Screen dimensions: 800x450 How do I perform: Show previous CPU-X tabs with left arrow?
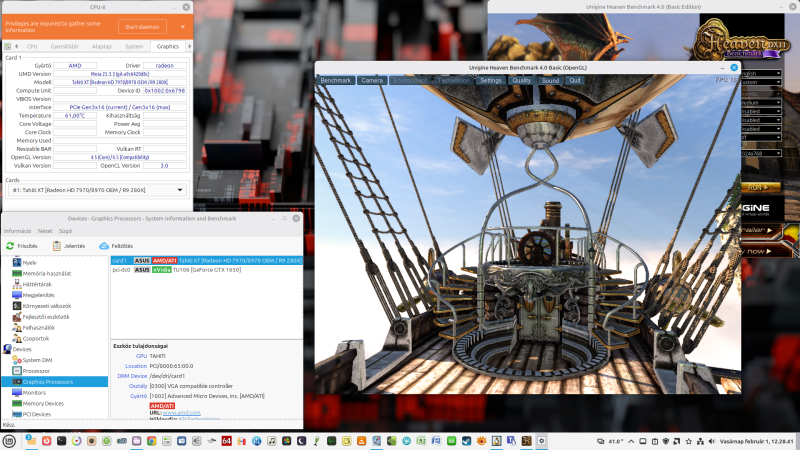coord(16,46)
